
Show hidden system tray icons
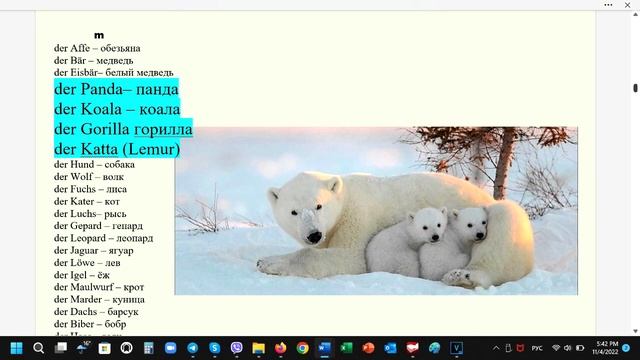[496, 348]
